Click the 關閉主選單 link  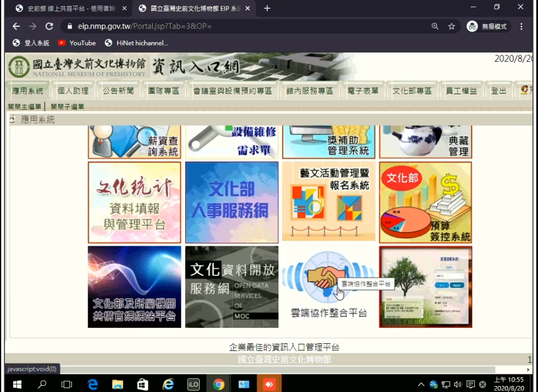(x=24, y=107)
